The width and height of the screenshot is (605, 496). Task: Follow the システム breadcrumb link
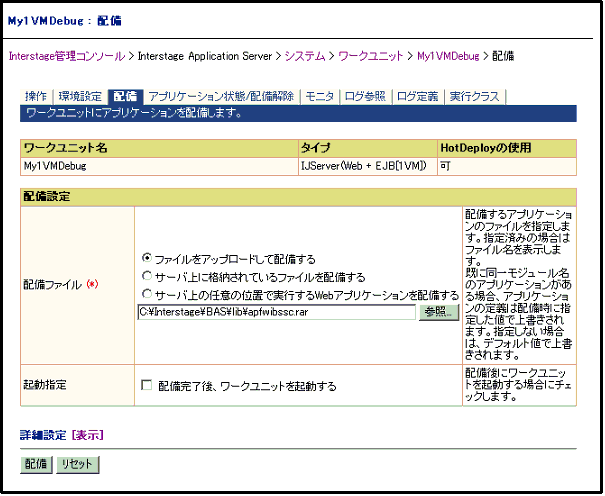[x=305, y=56]
